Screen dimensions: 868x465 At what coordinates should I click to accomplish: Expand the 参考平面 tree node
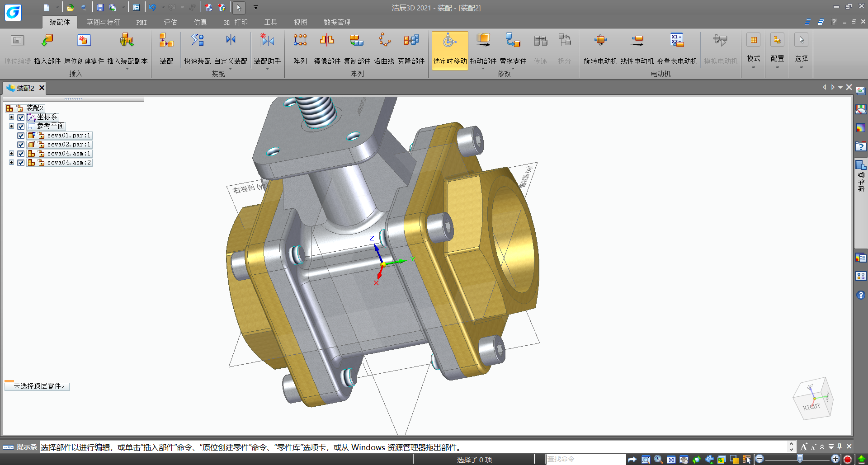click(x=11, y=126)
